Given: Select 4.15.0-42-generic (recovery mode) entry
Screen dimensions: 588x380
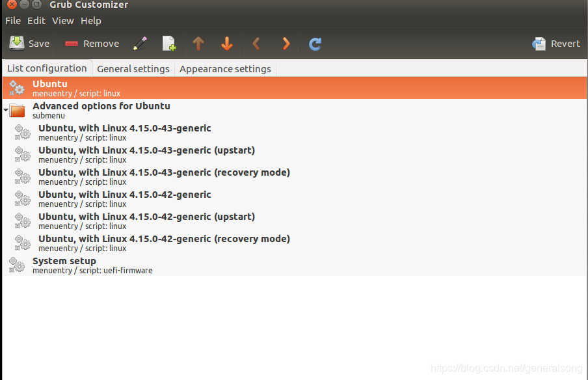Looking at the screenshot, I should pyautogui.click(x=295, y=243).
